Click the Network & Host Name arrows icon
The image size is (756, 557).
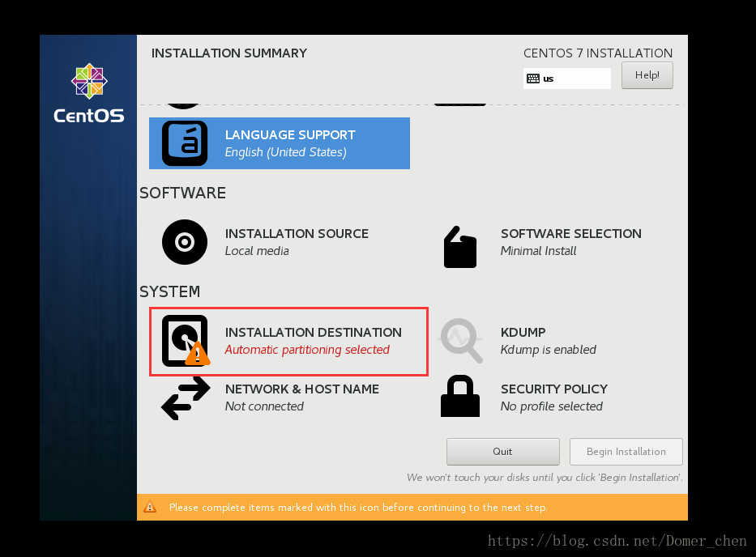click(186, 398)
